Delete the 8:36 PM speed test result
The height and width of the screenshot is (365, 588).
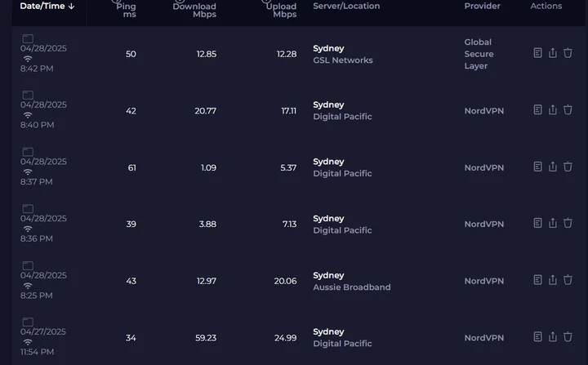pyautogui.click(x=568, y=223)
